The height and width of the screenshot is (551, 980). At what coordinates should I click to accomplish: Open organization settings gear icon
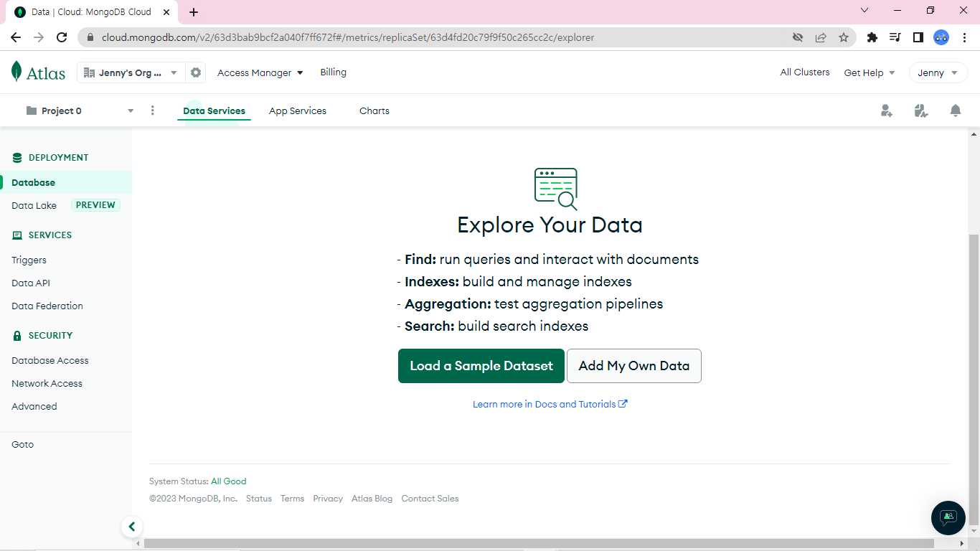click(195, 72)
